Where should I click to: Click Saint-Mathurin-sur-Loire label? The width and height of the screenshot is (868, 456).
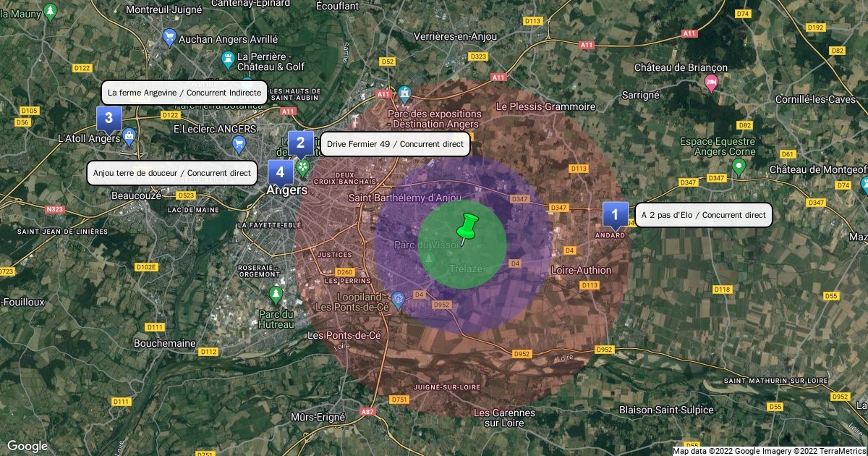[x=775, y=381]
